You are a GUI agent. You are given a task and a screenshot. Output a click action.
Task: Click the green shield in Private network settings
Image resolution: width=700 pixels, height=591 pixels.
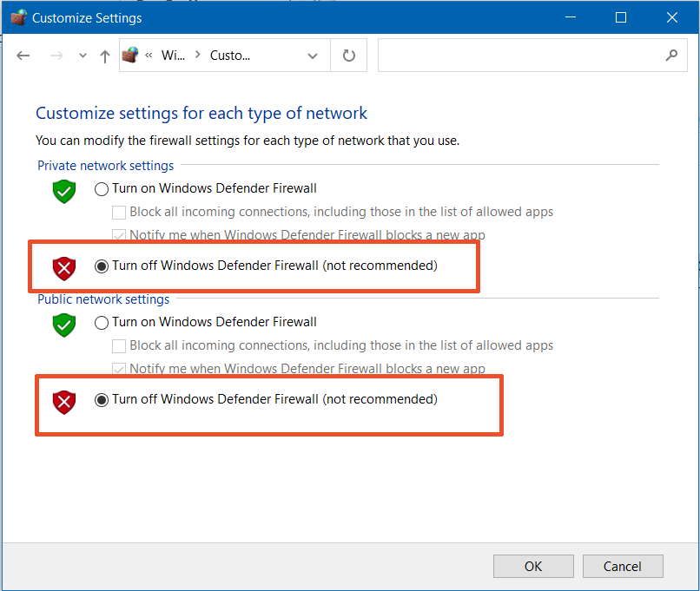click(x=64, y=191)
